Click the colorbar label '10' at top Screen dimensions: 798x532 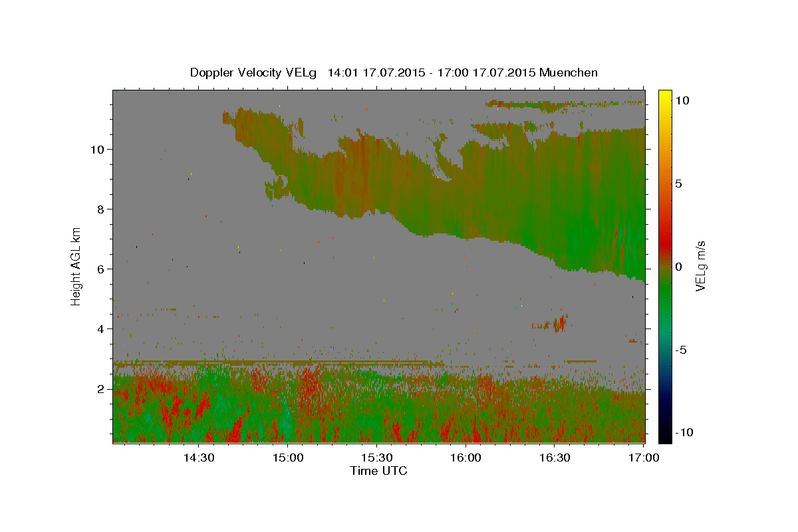coord(682,100)
